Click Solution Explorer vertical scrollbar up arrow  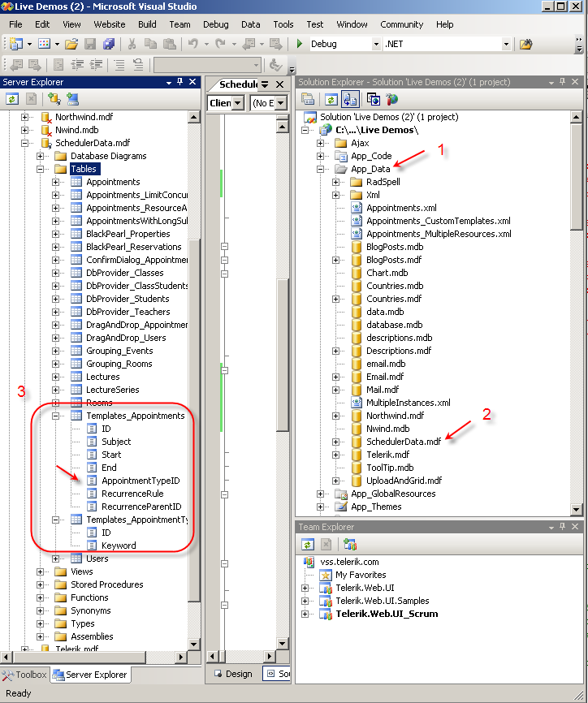(x=577, y=117)
